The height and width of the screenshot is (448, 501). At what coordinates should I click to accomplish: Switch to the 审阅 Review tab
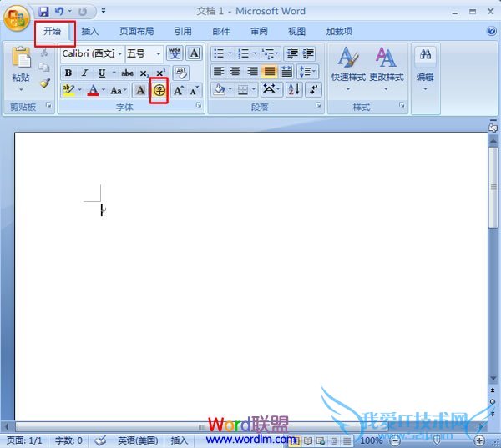click(x=259, y=31)
